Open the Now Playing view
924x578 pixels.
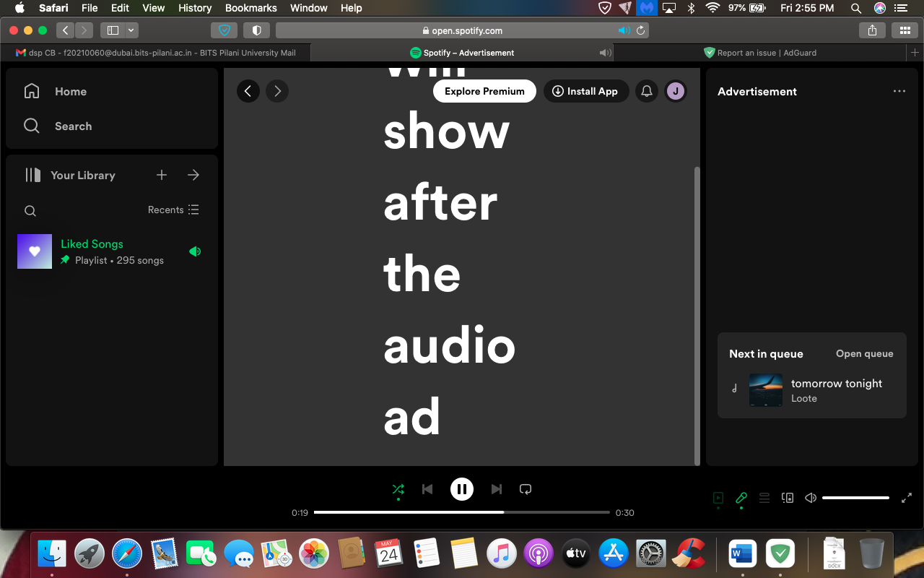[x=718, y=498]
